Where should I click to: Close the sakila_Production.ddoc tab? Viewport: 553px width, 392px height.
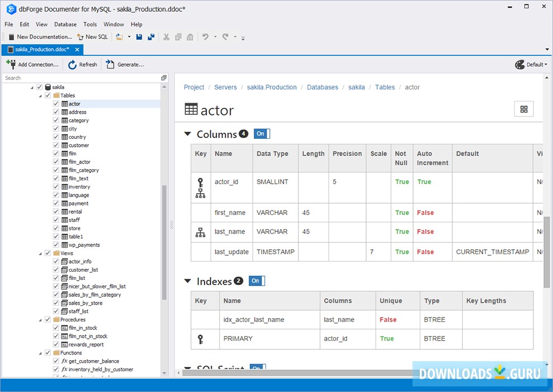tap(77, 49)
